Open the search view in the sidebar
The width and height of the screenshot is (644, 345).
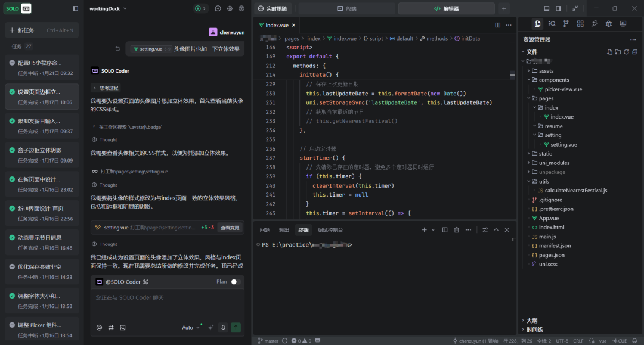[x=552, y=24]
